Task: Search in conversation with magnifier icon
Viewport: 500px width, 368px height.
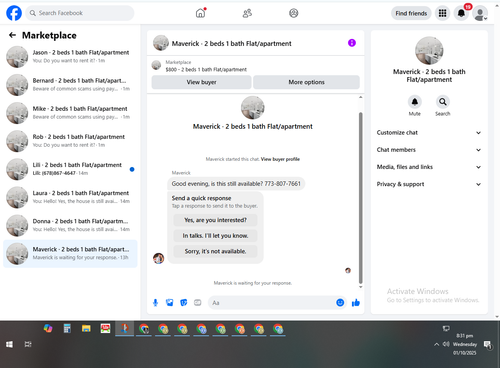Action: tap(443, 102)
